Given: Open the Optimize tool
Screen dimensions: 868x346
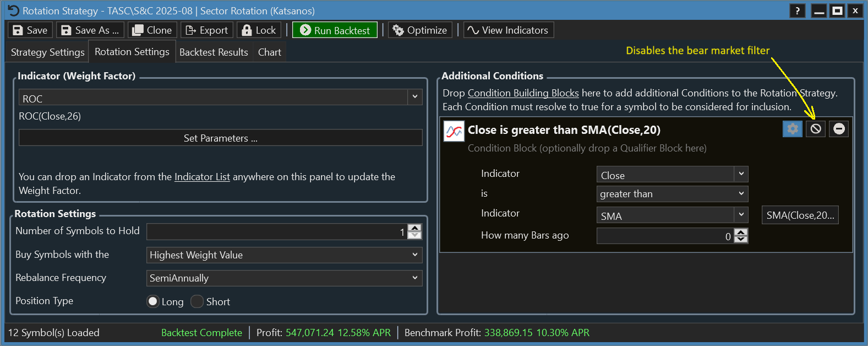Looking at the screenshot, I should point(420,30).
